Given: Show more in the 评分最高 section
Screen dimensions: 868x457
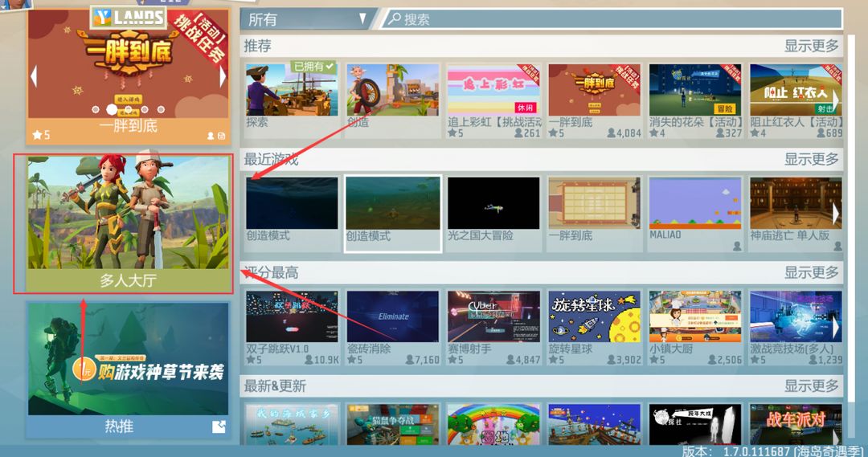Looking at the screenshot, I should pos(811,273).
